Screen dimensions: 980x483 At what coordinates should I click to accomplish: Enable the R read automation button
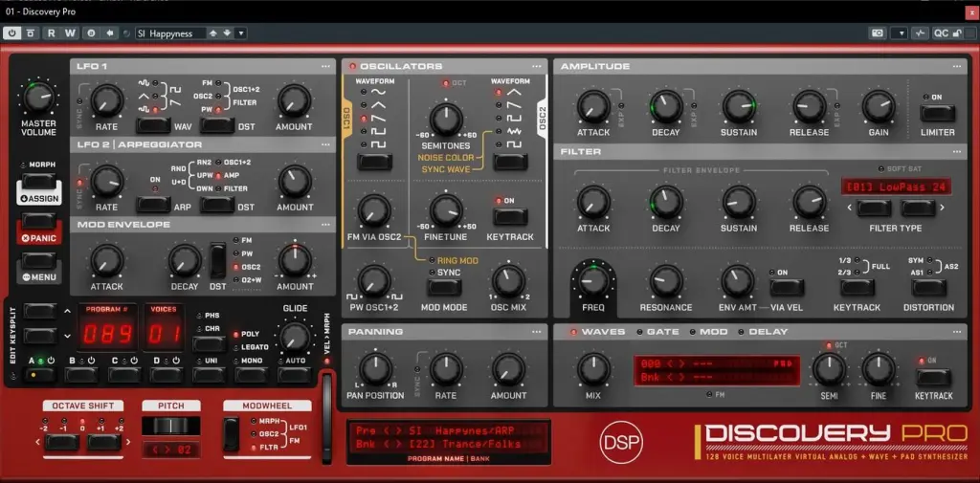(x=52, y=33)
